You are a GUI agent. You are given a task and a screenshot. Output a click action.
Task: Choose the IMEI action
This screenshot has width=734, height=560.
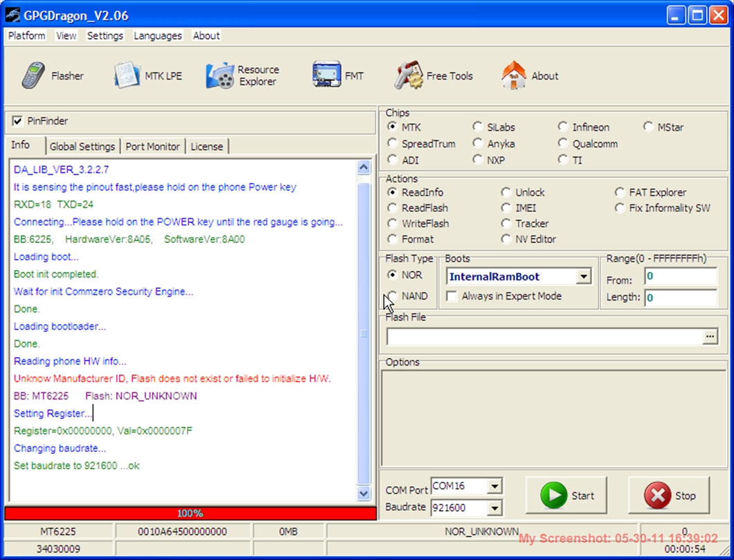506,208
